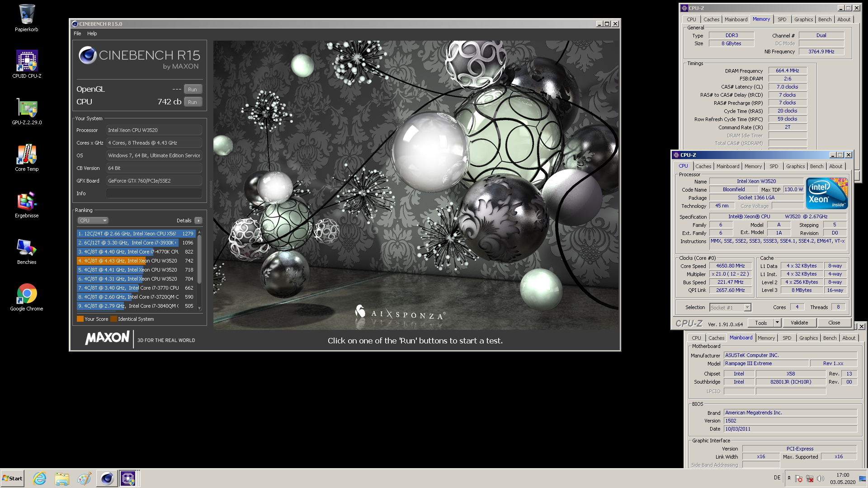Image resolution: width=868 pixels, height=488 pixels.
Task: Open the CPUID CPU-Z desktop shortcut
Action: pyautogui.click(x=27, y=64)
